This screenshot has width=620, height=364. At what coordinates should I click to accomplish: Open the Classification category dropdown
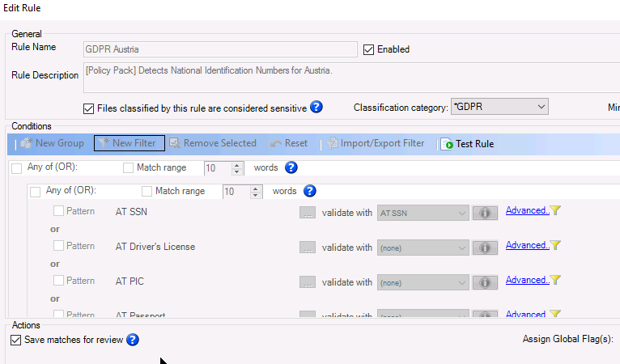click(499, 107)
